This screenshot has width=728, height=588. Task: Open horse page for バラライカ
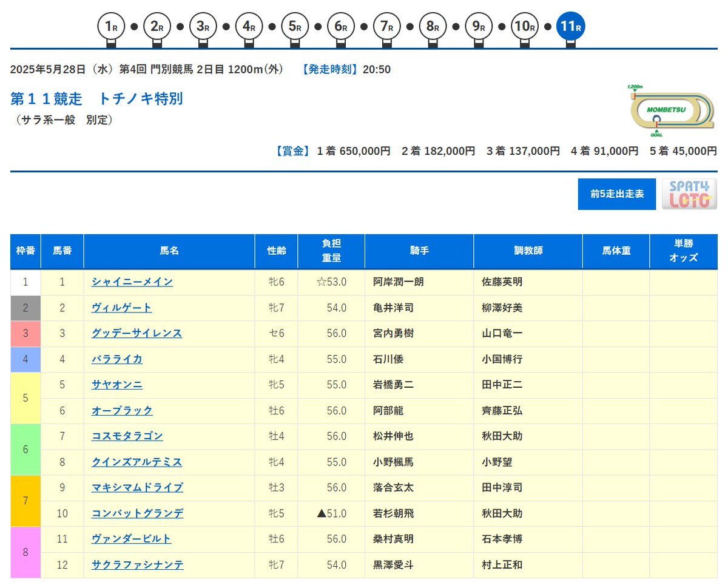click(x=117, y=359)
